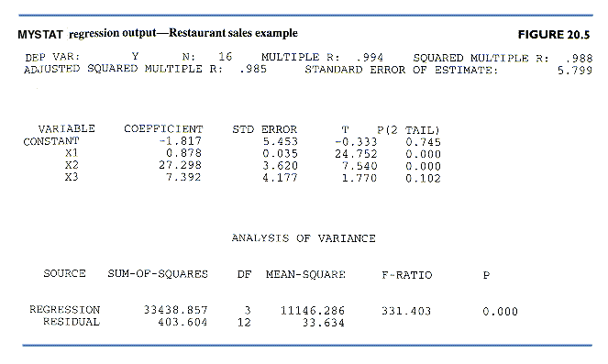Click the MYSTAT regression output title
This screenshot has width=608, height=364.
click(x=158, y=34)
